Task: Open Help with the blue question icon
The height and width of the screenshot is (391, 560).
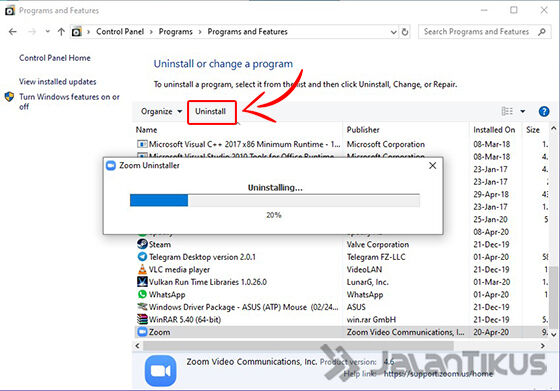Action: pyautogui.click(x=544, y=111)
